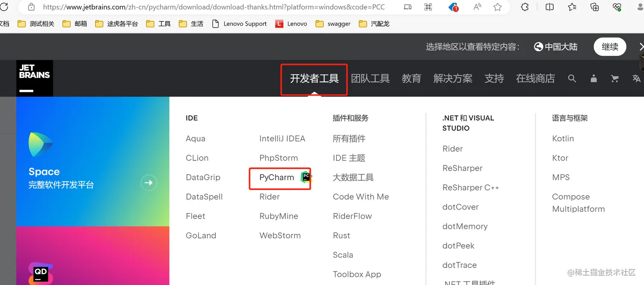Click the blue shopping tag icon with badge

pos(453,7)
